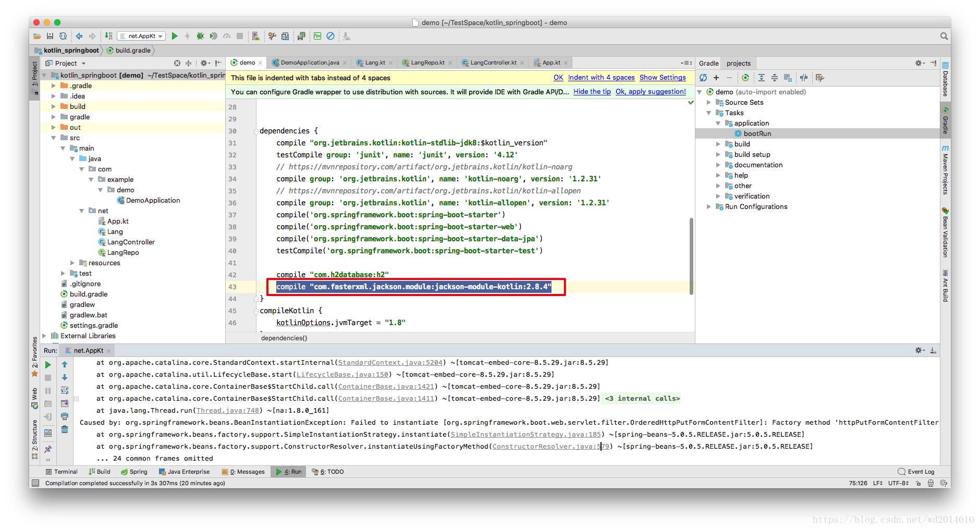Expand the Run Configurations node
The height and width of the screenshot is (530, 980).
coord(708,207)
